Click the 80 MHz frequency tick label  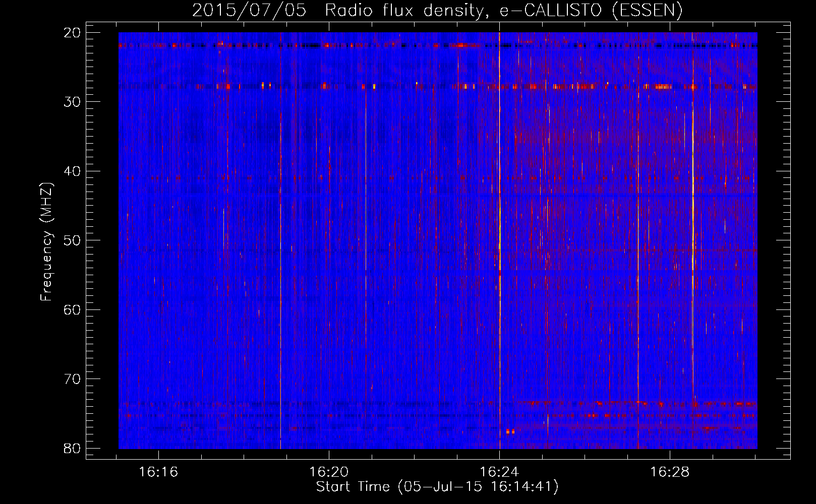pos(72,448)
